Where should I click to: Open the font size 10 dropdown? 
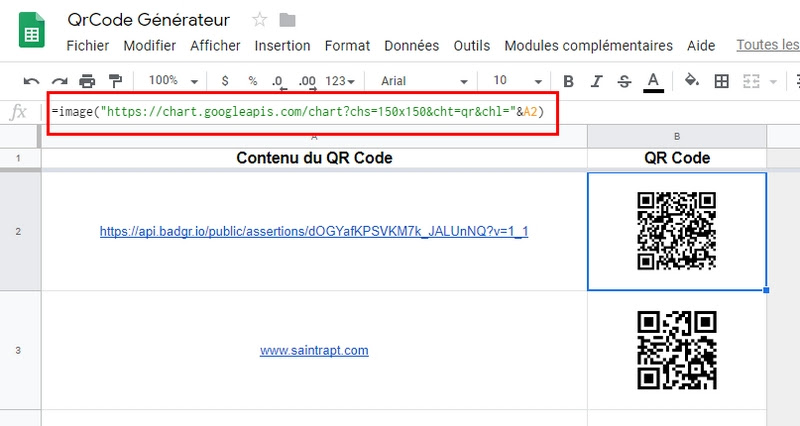(517, 81)
